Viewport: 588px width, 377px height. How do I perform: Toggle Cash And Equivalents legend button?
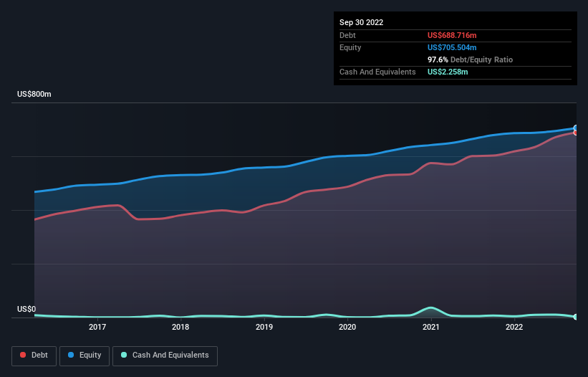point(165,355)
